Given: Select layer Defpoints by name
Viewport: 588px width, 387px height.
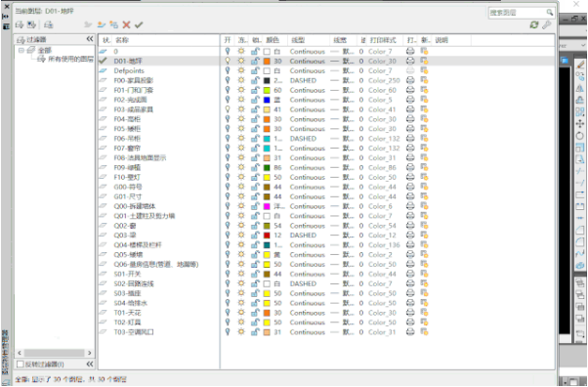Looking at the screenshot, I should pyautogui.click(x=129, y=70).
